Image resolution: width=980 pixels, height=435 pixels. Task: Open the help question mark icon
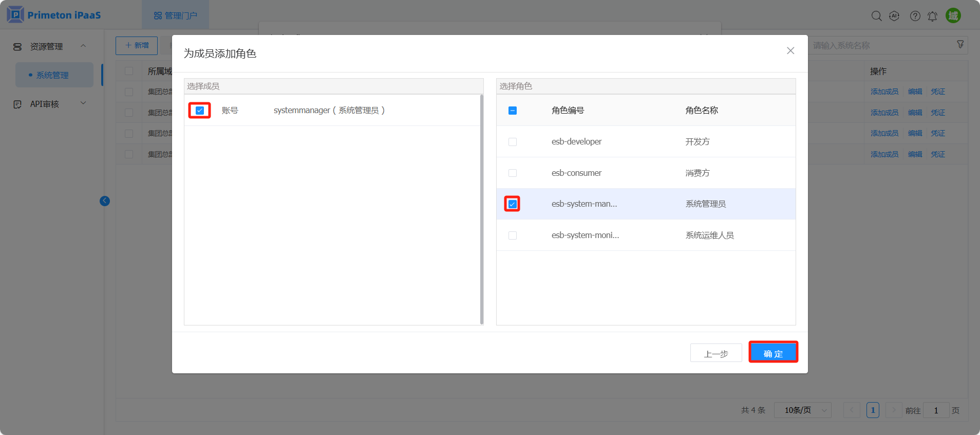pos(915,16)
